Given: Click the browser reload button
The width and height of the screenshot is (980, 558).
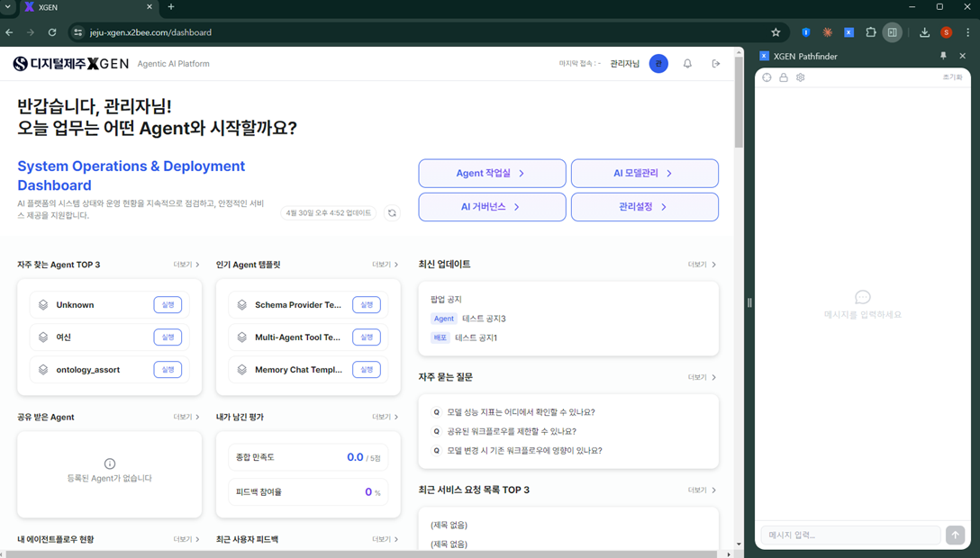Looking at the screenshot, I should (x=52, y=32).
